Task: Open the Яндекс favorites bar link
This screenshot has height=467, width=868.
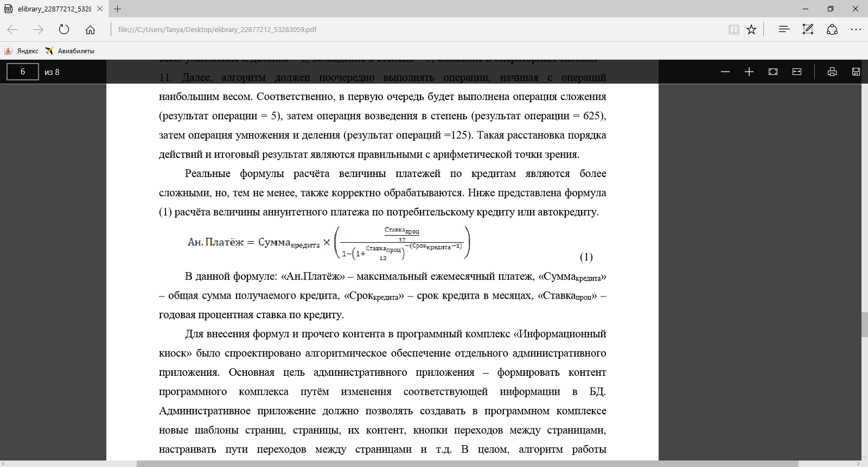Action: pyautogui.click(x=22, y=51)
